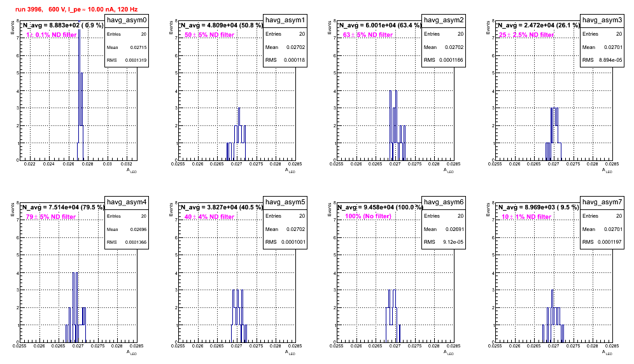The width and height of the screenshot is (634, 364).
Task: Click the Events y-axis title of havg_asym0
Action: pos(12,28)
